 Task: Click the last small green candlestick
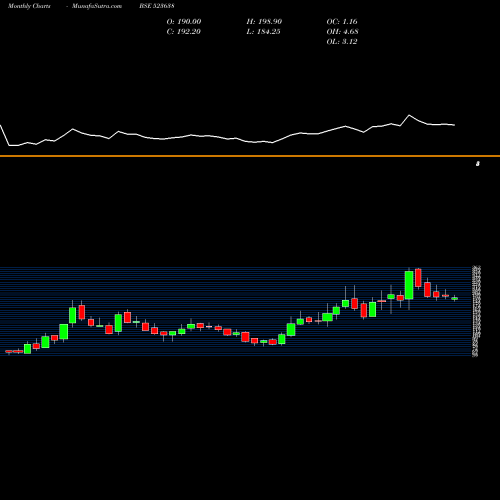pos(455,299)
